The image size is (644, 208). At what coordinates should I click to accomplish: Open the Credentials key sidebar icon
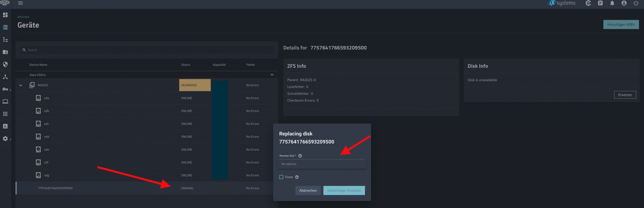[5, 89]
